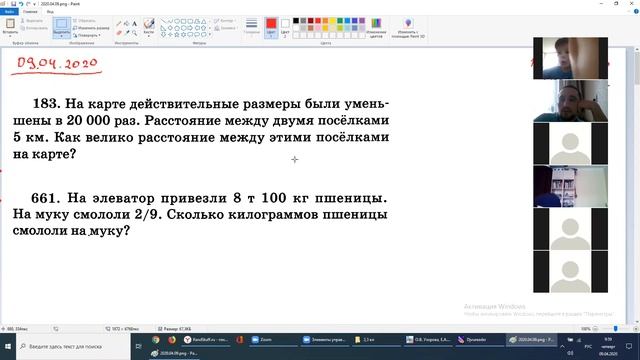Open the Yandex browser taskbar item

tap(207, 340)
